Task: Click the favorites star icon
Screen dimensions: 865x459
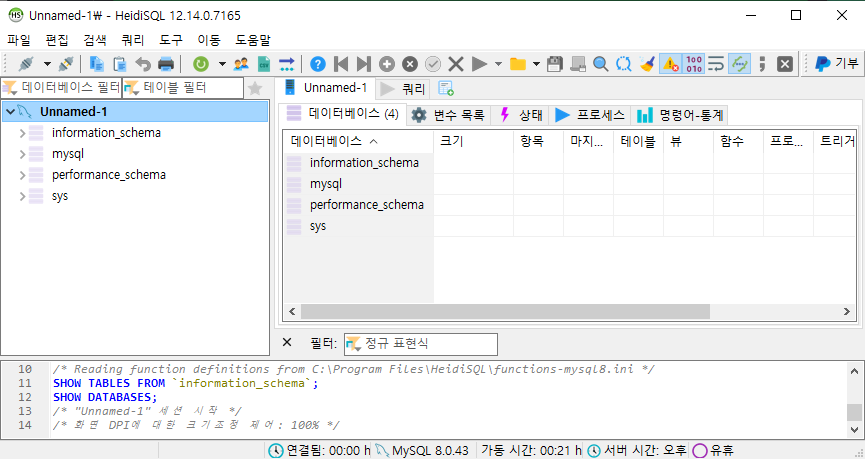Action: [x=255, y=88]
